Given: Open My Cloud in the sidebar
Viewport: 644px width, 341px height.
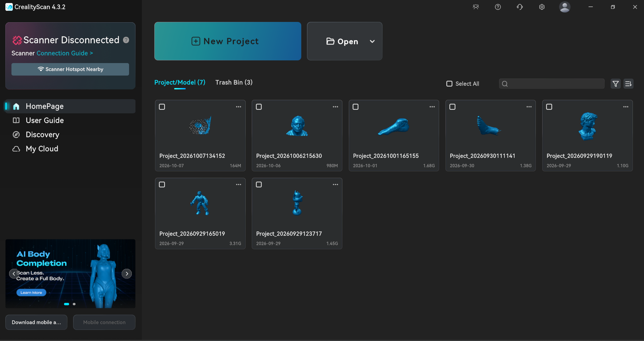Looking at the screenshot, I should click(70, 149).
